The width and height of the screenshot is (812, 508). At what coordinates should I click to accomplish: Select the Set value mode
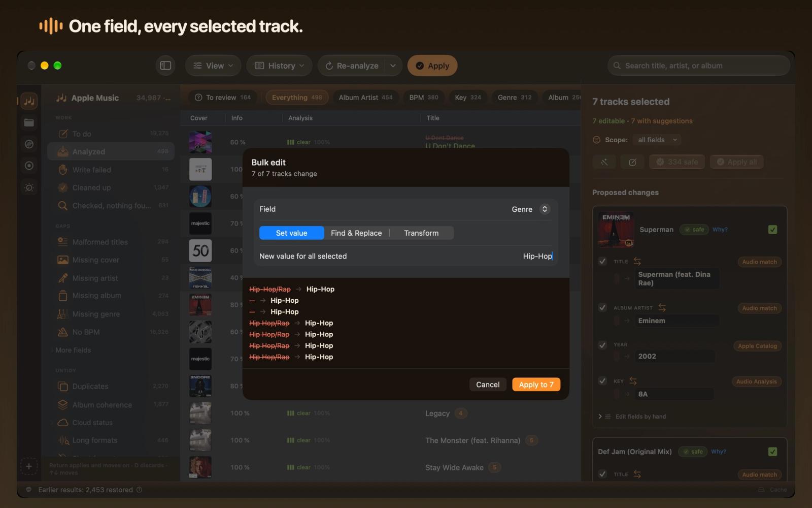pyautogui.click(x=291, y=233)
